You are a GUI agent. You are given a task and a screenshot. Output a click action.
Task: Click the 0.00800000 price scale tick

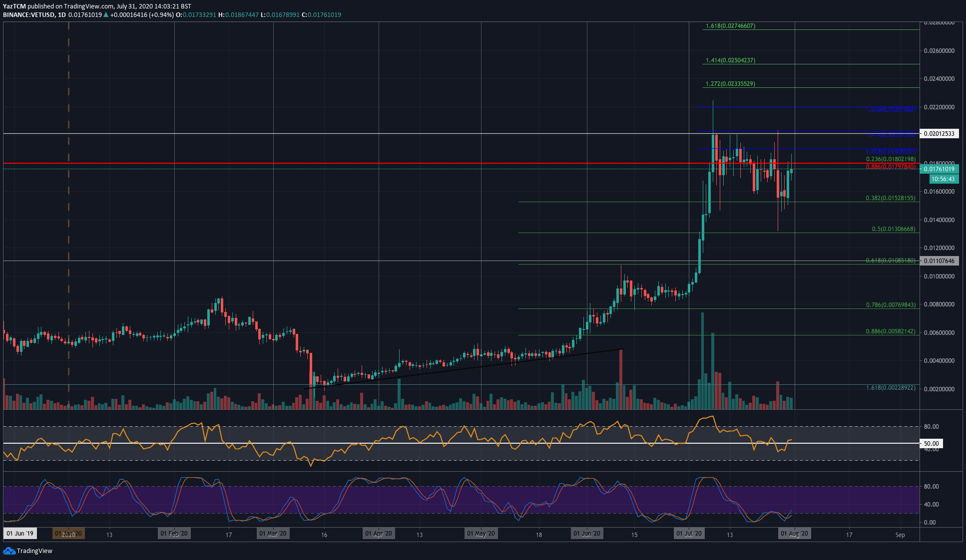[x=939, y=304]
